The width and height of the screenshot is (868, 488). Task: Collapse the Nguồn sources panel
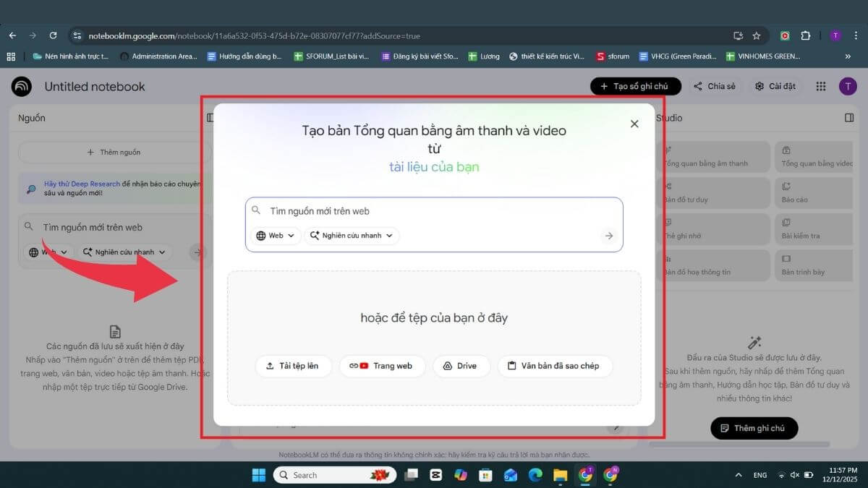[x=210, y=116]
